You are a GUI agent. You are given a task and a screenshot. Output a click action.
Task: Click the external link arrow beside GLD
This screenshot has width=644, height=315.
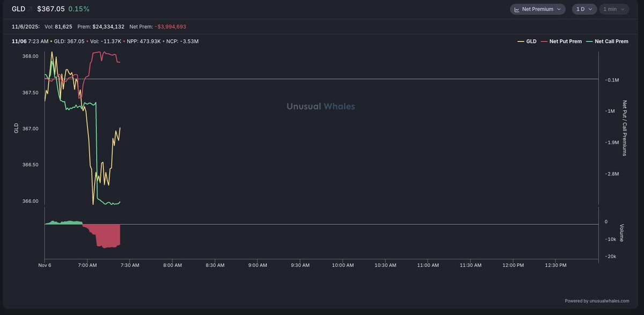pyautogui.click(x=30, y=9)
